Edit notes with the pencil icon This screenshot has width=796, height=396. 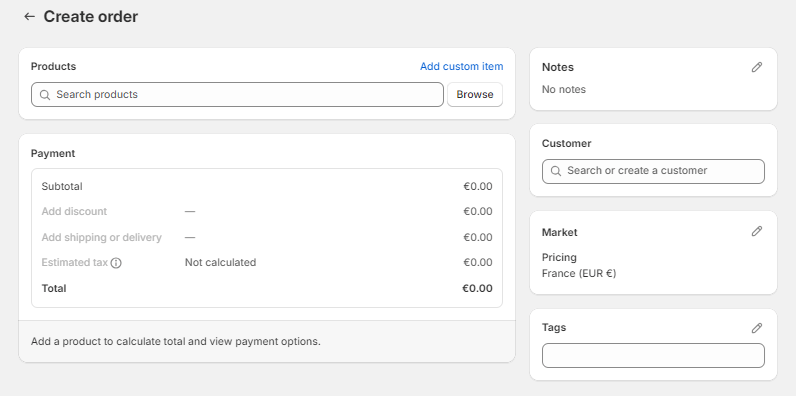[757, 67]
